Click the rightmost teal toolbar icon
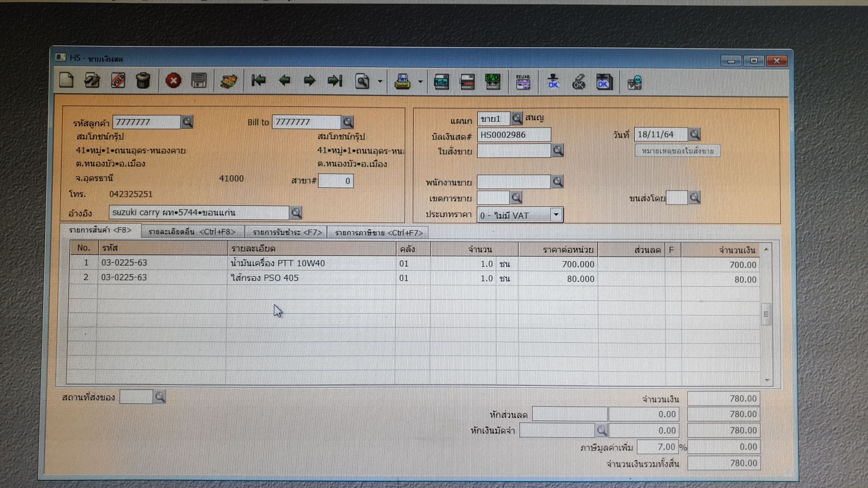 (635, 83)
